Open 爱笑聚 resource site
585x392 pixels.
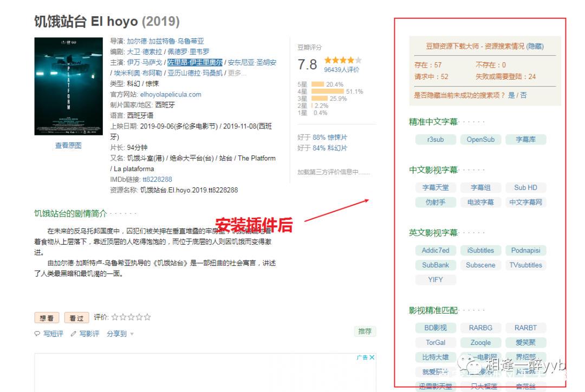click(525, 342)
